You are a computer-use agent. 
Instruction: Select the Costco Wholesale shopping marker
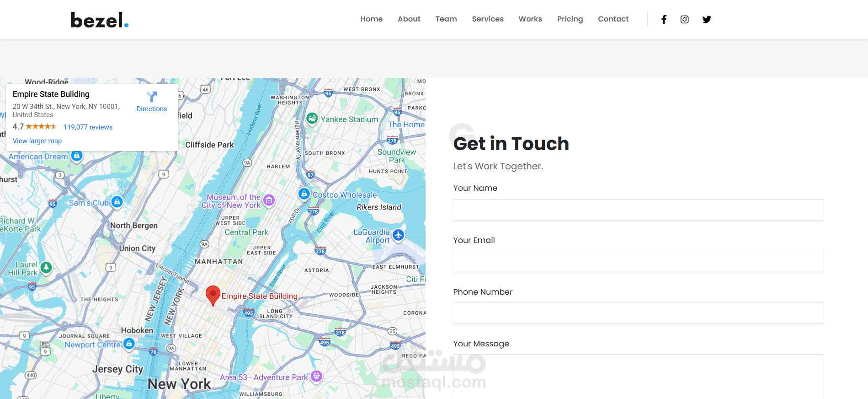tap(304, 194)
